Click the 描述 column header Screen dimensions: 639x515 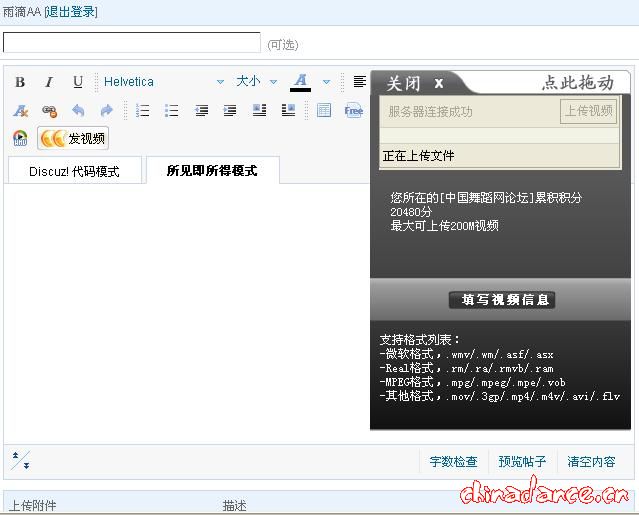point(235,506)
